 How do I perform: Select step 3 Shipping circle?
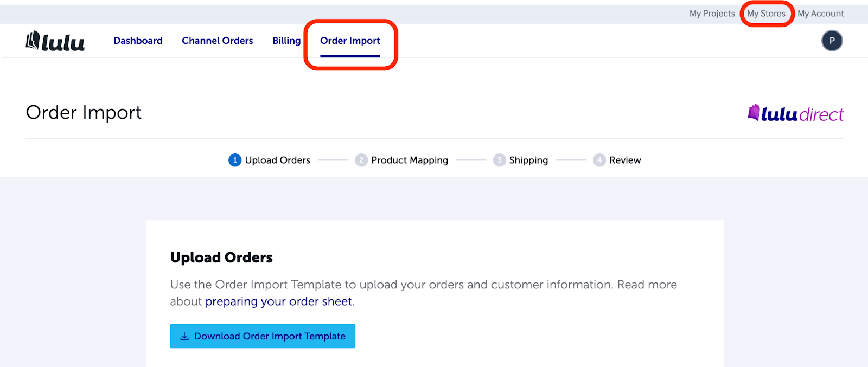point(499,160)
